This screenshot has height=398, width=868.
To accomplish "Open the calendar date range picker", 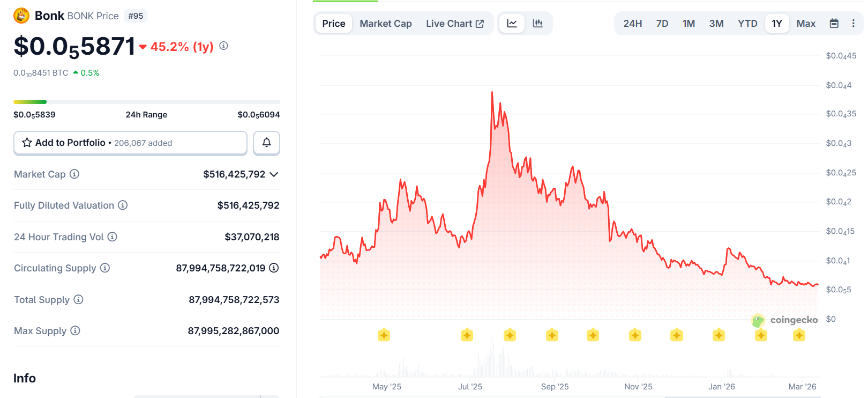I will click(x=834, y=24).
